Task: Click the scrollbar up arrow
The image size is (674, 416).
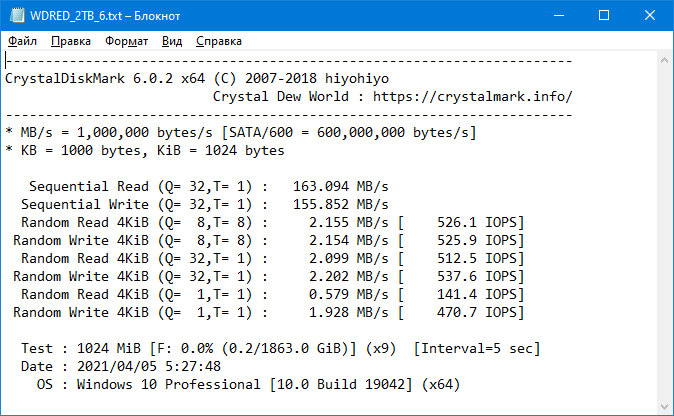Action: tap(664, 61)
